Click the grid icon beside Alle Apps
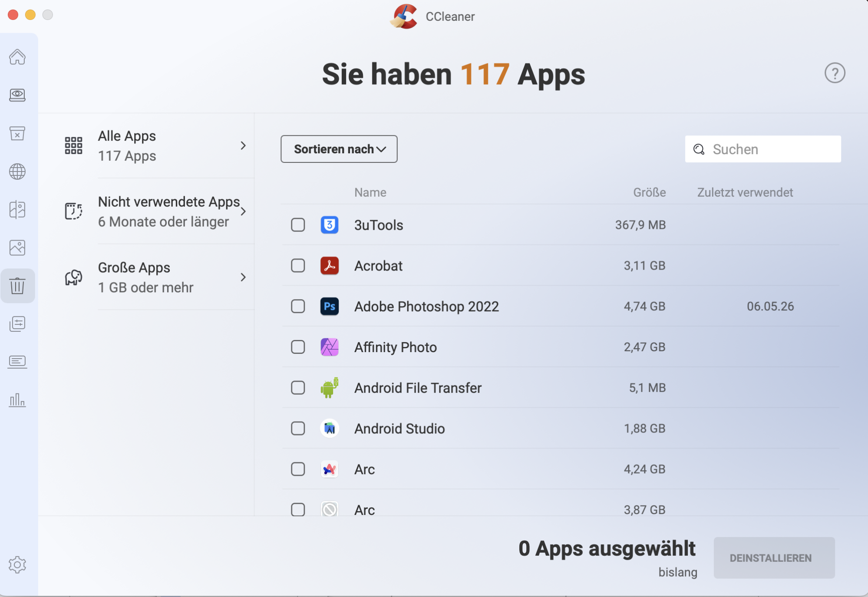Image resolution: width=868 pixels, height=597 pixels. (73, 145)
